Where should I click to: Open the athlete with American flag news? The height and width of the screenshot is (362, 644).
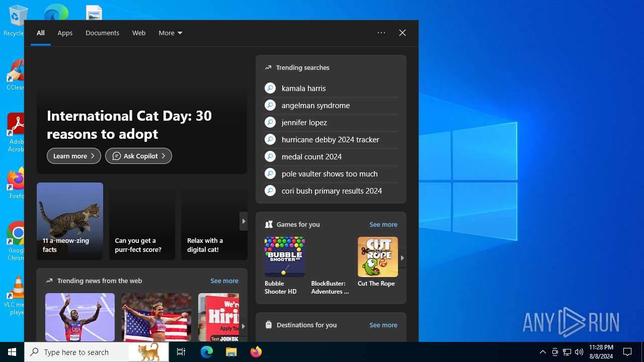click(156, 317)
